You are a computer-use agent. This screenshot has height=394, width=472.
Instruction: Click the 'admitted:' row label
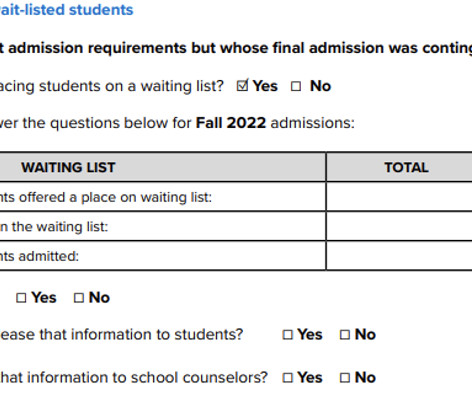[x=39, y=256]
